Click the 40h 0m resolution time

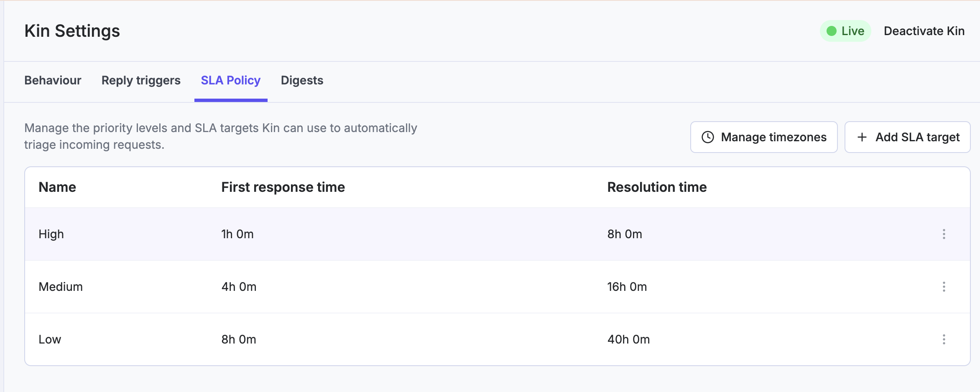(628, 339)
